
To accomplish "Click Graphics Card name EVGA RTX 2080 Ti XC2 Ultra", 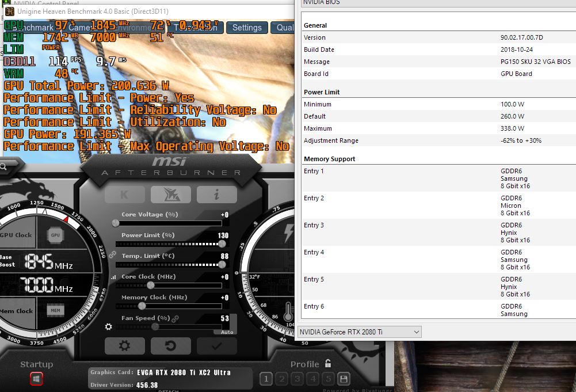I will coord(184,372).
